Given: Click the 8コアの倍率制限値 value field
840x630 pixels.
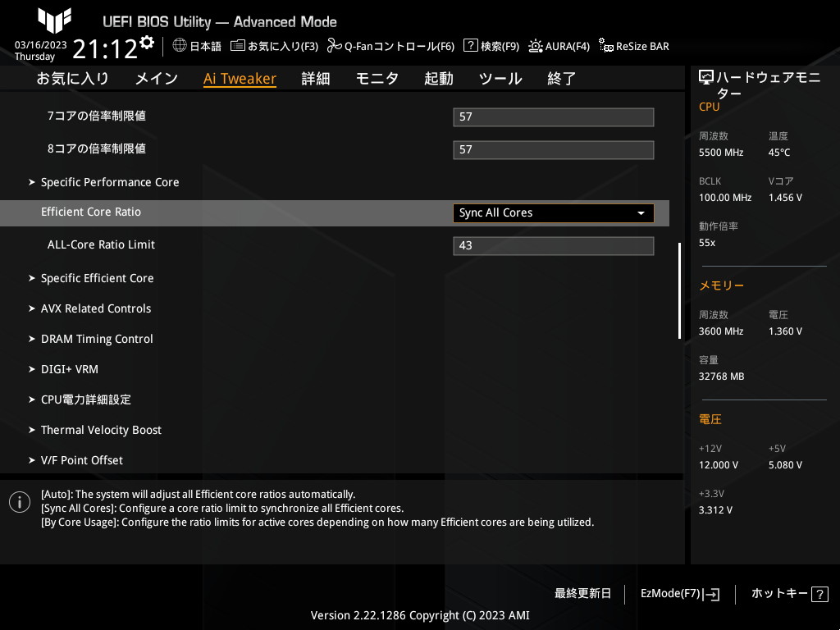Looking at the screenshot, I should 554,150.
